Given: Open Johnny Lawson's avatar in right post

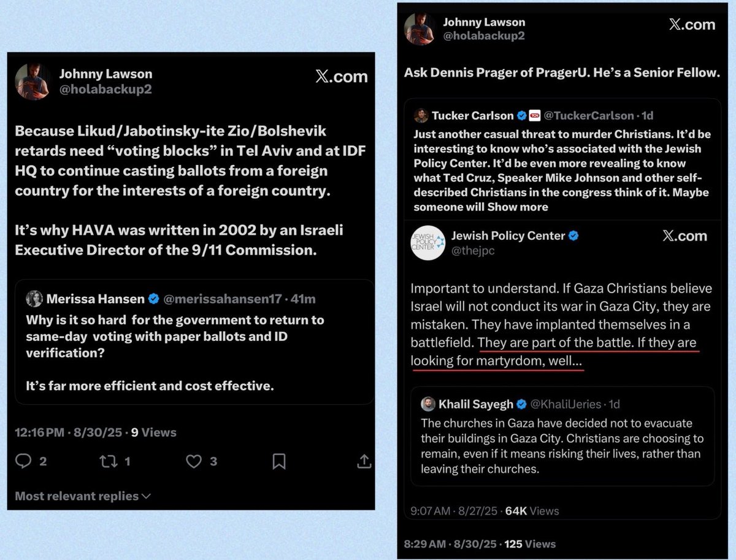Looking at the screenshot, I should pyautogui.click(x=420, y=29).
